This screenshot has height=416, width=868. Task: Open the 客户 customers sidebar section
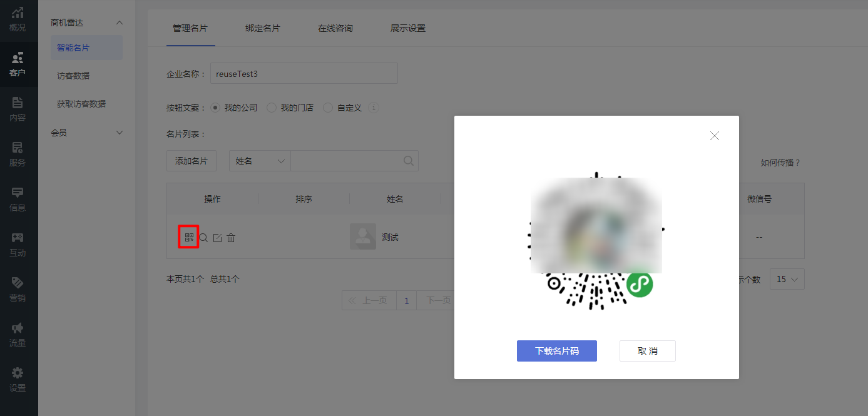coord(18,64)
